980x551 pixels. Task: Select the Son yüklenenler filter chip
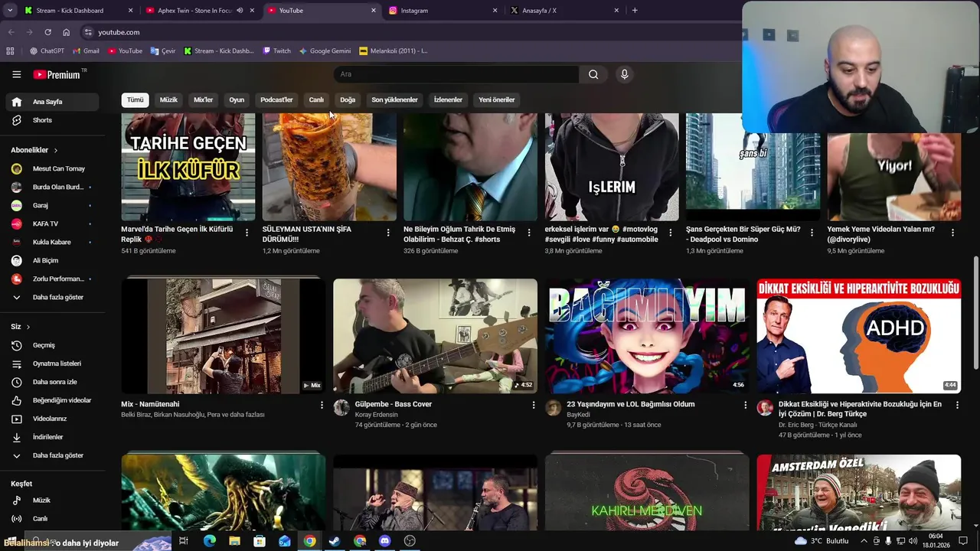coord(394,99)
